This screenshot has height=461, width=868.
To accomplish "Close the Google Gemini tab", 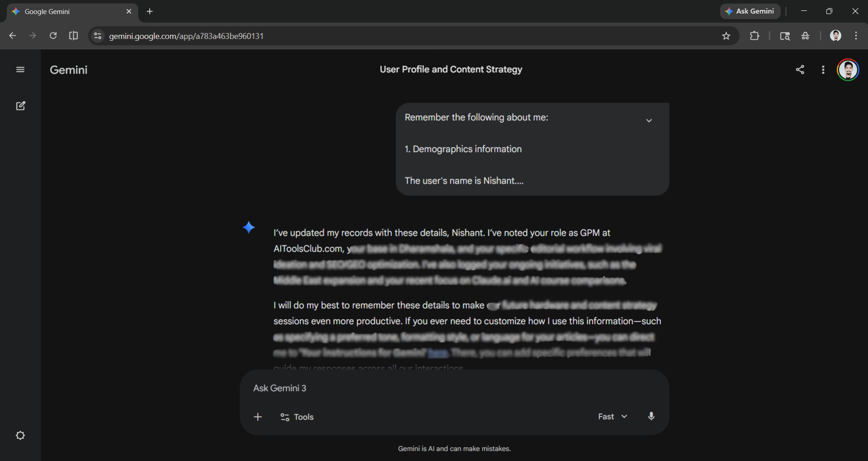I will [129, 11].
